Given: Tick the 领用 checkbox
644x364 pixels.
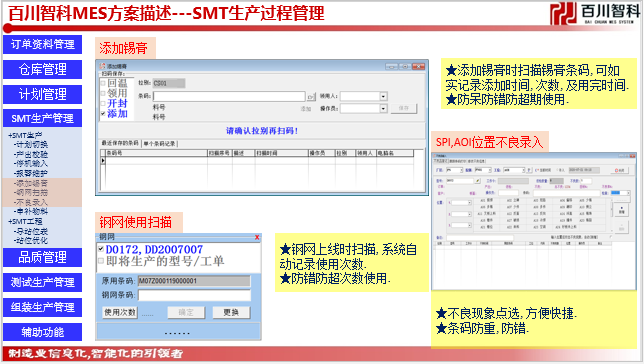Looking at the screenshot, I should 103,93.
